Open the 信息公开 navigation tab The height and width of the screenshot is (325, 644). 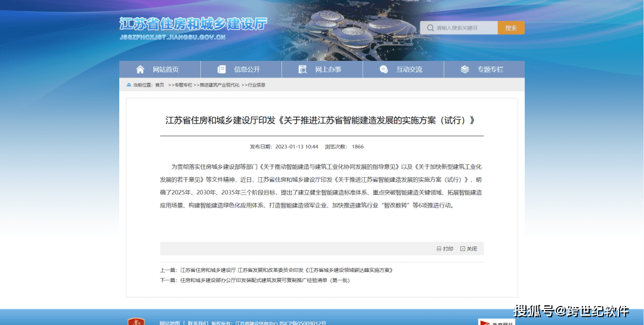(x=241, y=69)
